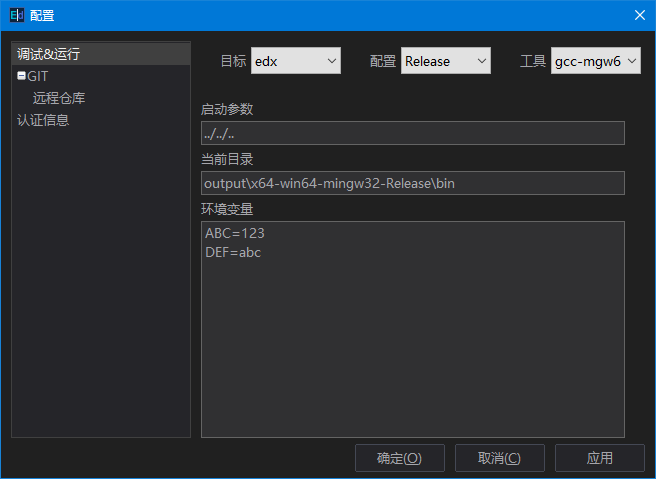This screenshot has width=656, height=479.
Task: Click the 启动参数 input field
Action: [x=413, y=133]
